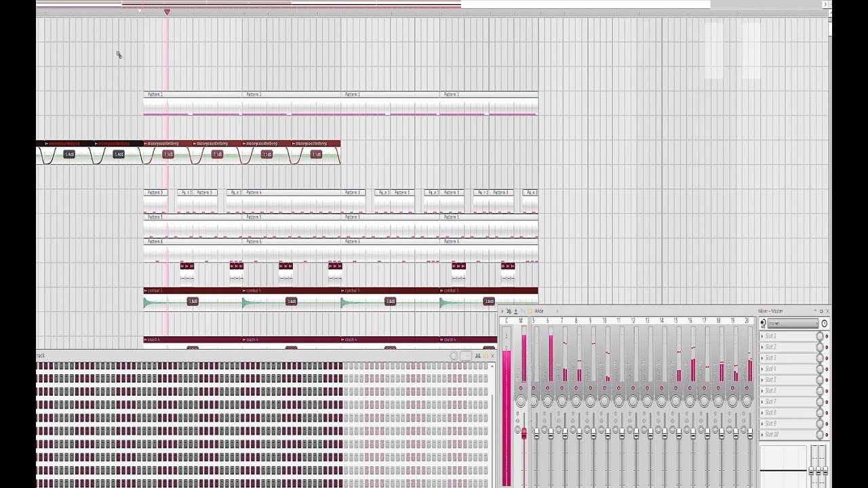
Task: Click the mix level knob for Slot 10
Action: 820,434
